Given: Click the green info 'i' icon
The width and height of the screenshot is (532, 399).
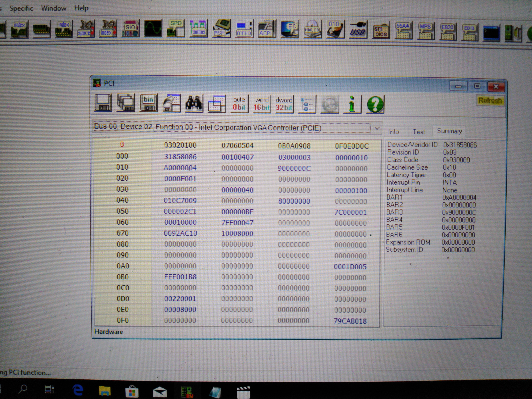Looking at the screenshot, I should pyautogui.click(x=352, y=104).
